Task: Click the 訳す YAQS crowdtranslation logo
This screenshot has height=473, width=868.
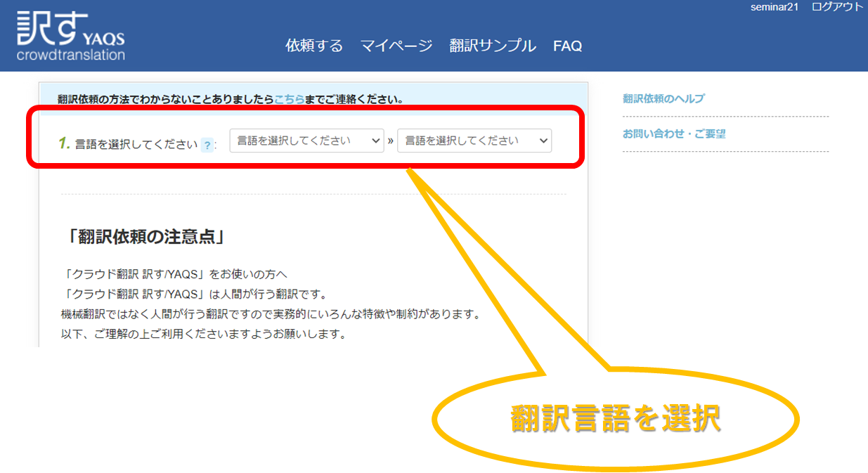Action: pyautogui.click(x=70, y=35)
